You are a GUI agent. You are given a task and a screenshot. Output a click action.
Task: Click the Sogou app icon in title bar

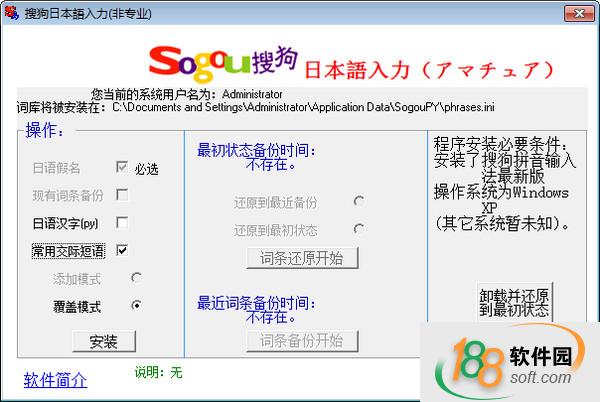(11, 13)
